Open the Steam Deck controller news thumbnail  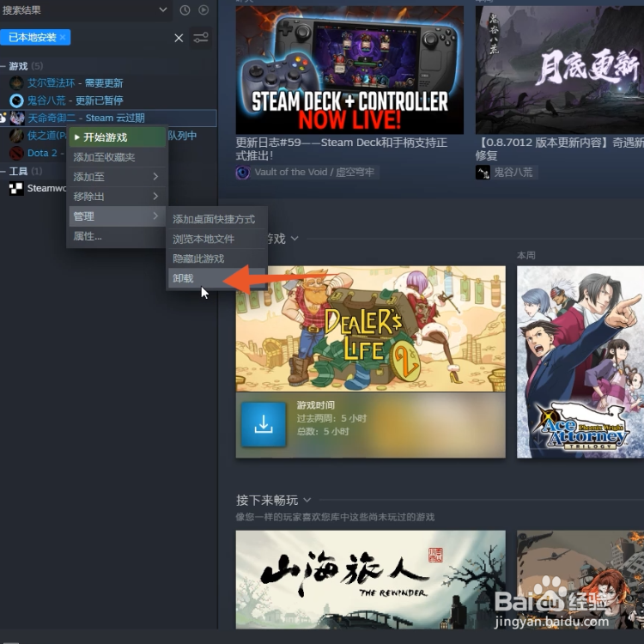(x=349, y=70)
